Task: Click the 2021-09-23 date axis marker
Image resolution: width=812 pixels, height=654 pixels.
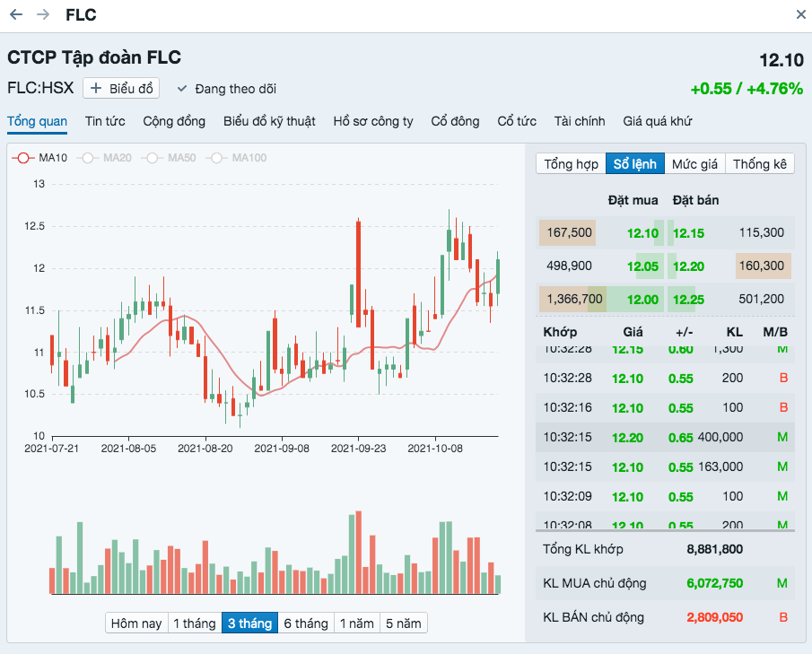Action: (x=358, y=449)
